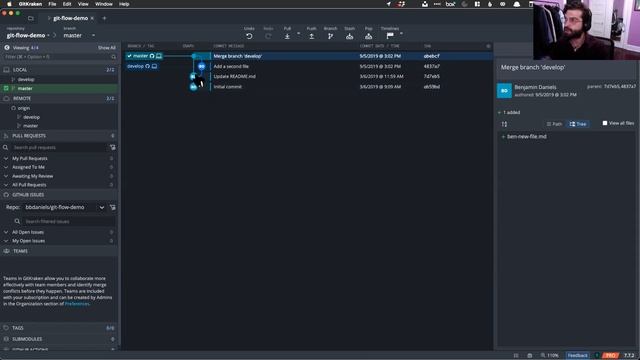
Task: Open the Pull options dropdown arrow
Action: (298, 33)
